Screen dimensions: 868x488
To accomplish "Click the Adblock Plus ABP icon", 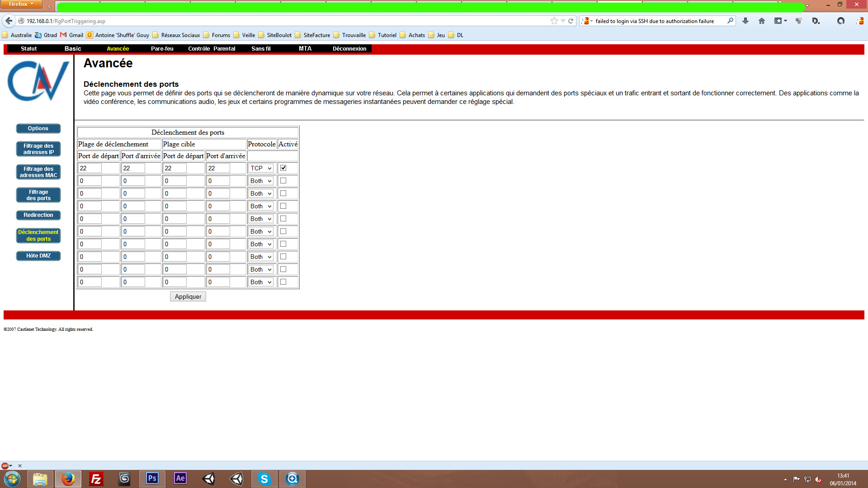I will click(5, 466).
